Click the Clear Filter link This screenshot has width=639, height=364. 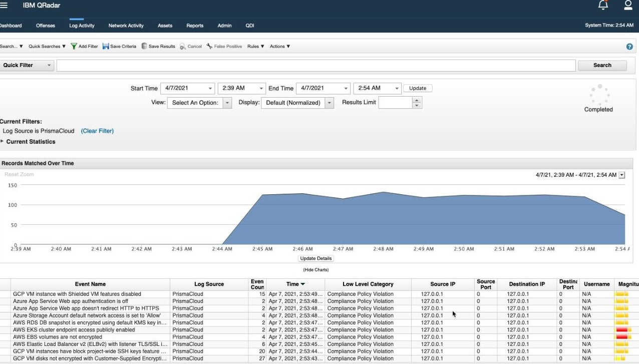tap(97, 131)
